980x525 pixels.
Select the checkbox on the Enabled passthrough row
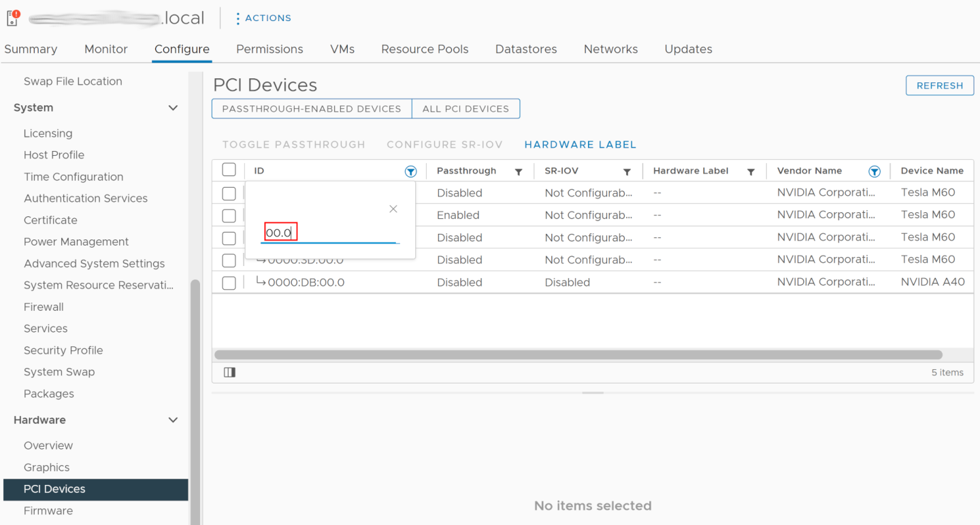point(229,215)
